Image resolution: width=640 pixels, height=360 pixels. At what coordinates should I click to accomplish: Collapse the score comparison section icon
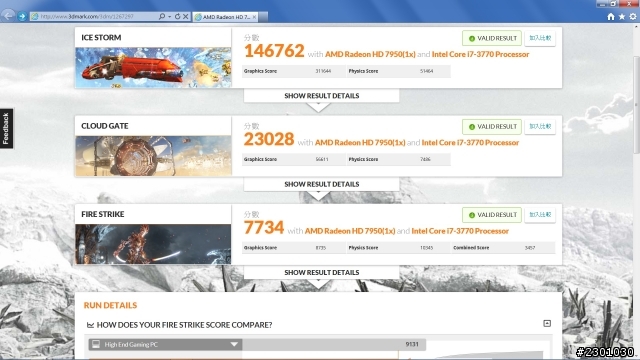547,323
